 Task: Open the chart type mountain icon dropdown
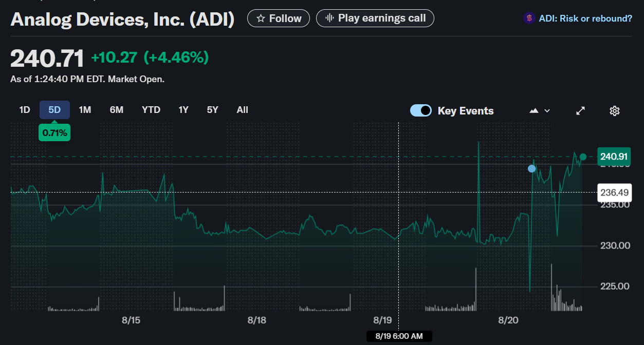(x=540, y=111)
